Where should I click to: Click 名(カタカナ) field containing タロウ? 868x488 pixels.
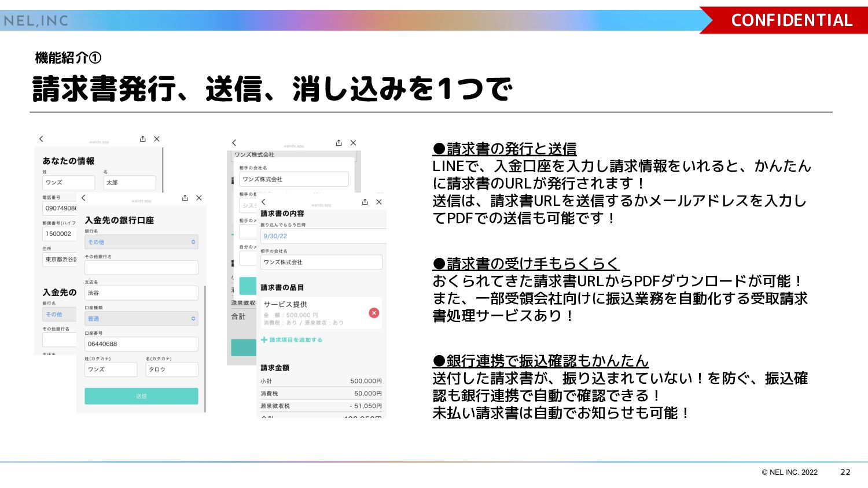(x=172, y=369)
